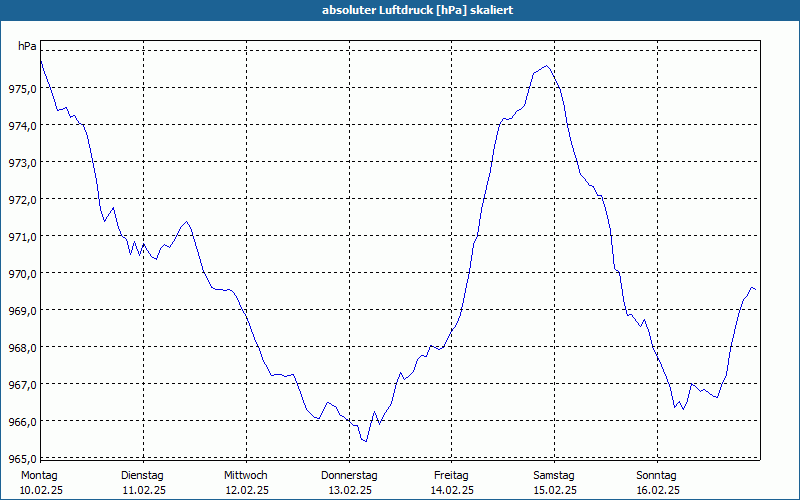This screenshot has width=800, height=500.
Task: Click the 973,0 axis value
Action: pos(22,163)
